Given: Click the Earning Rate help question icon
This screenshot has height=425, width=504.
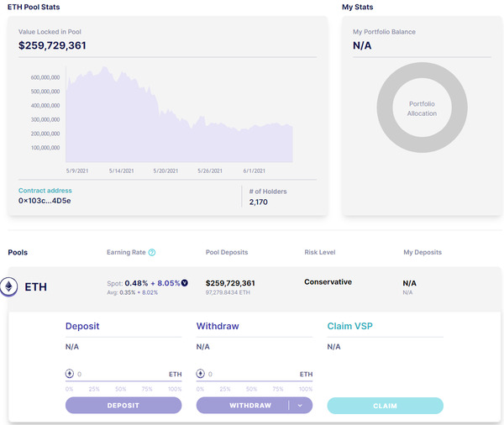Looking at the screenshot, I should point(152,252).
